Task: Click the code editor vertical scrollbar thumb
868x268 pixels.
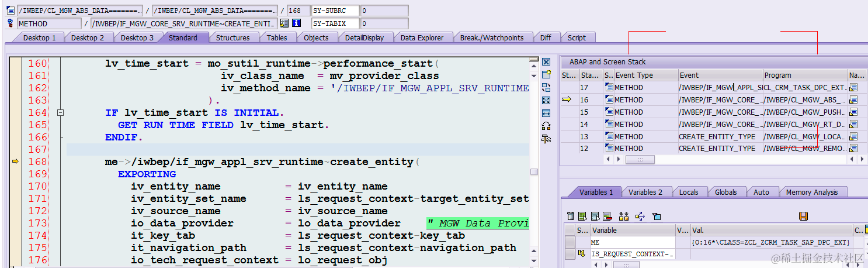Action: [x=533, y=171]
